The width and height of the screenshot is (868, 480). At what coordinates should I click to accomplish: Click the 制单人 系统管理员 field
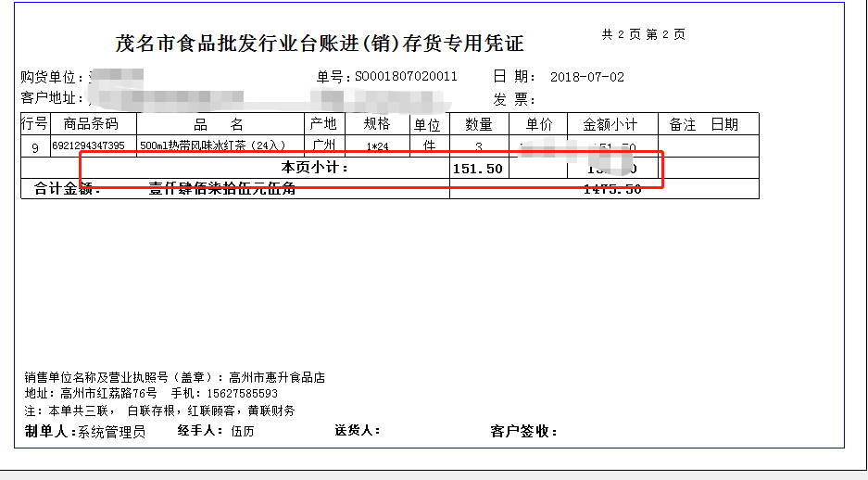[85, 431]
